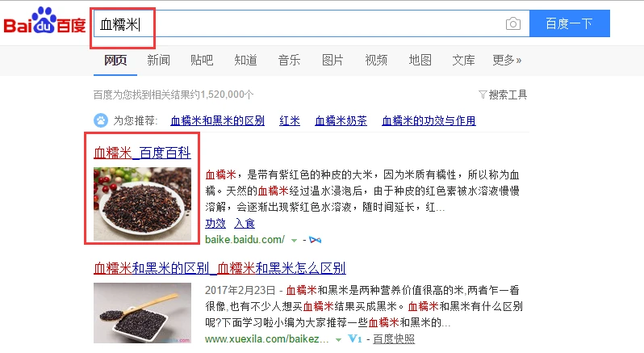Image resolution: width=644 pixels, height=353 pixels.
Task: Click the paw recommendation icon
Action: click(x=101, y=120)
